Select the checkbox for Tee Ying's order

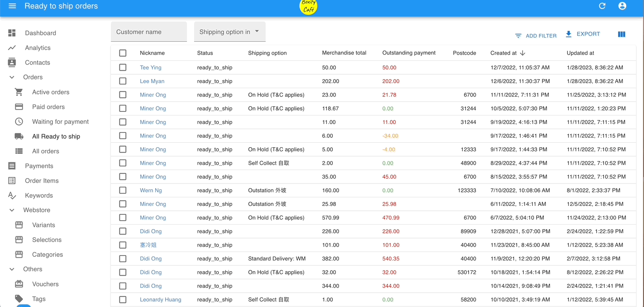123,68
